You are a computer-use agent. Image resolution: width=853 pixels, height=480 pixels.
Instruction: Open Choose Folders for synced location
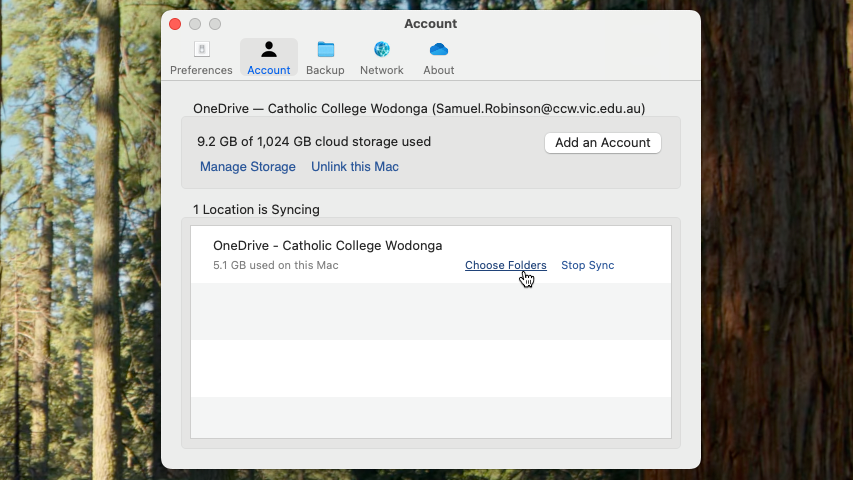pos(505,265)
